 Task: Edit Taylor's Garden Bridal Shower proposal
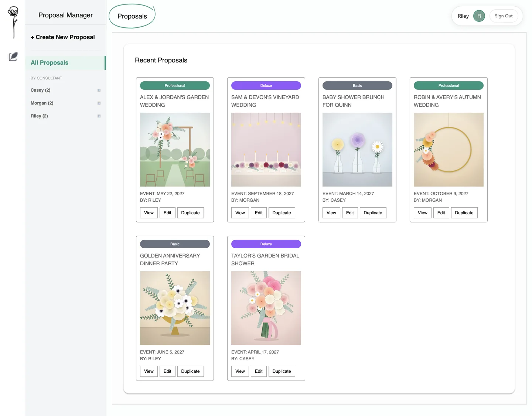(259, 371)
